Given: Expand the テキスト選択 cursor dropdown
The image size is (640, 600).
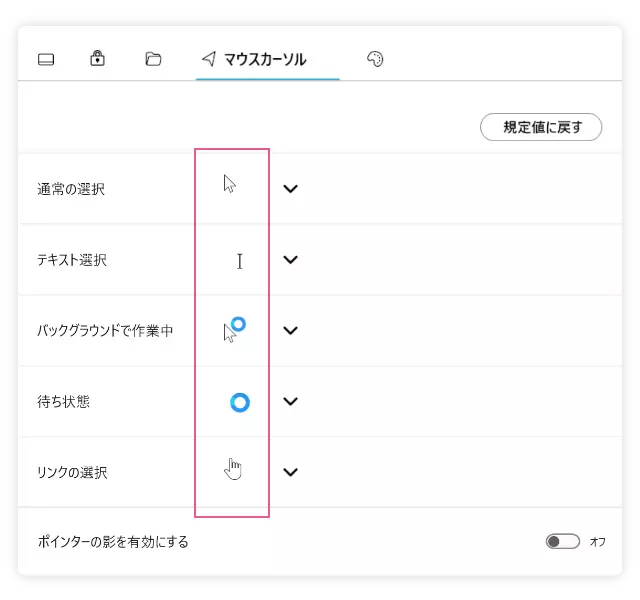Looking at the screenshot, I should click(290, 260).
